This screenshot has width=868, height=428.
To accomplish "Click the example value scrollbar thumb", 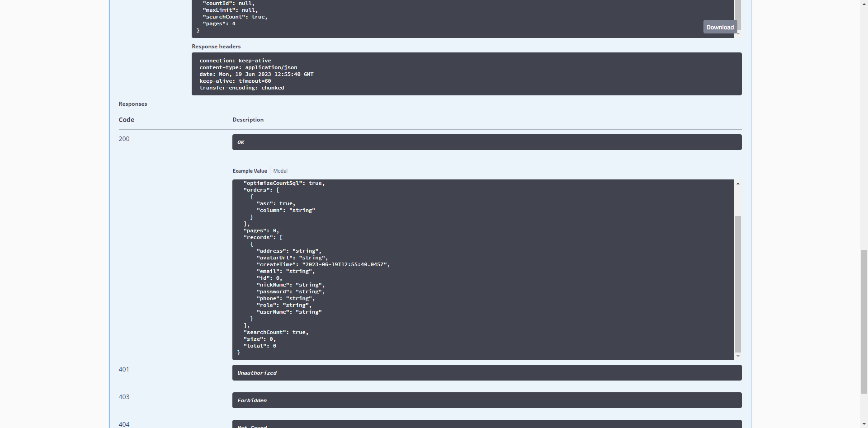I will [738, 283].
